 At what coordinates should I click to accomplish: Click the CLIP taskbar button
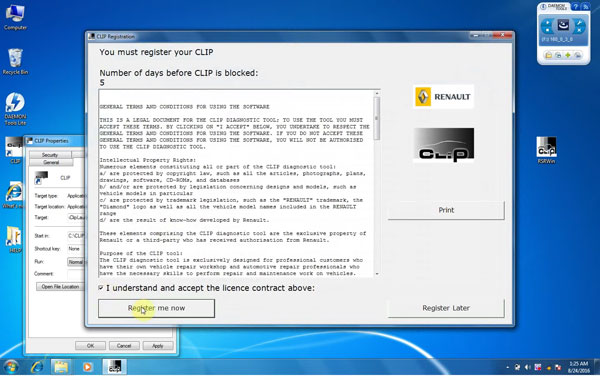(x=115, y=367)
